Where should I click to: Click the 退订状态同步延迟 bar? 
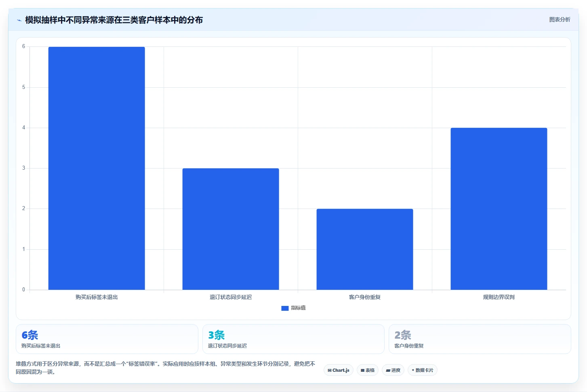231,229
